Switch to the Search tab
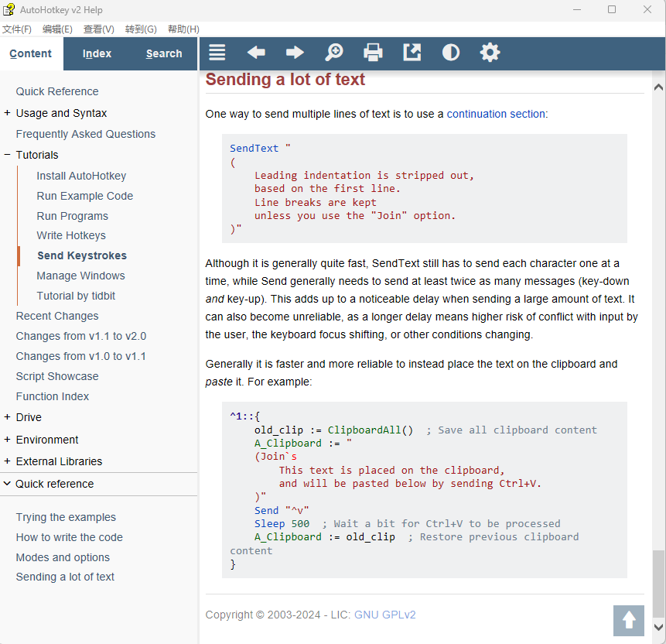666x644 pixels. click(x=164, y=53)
